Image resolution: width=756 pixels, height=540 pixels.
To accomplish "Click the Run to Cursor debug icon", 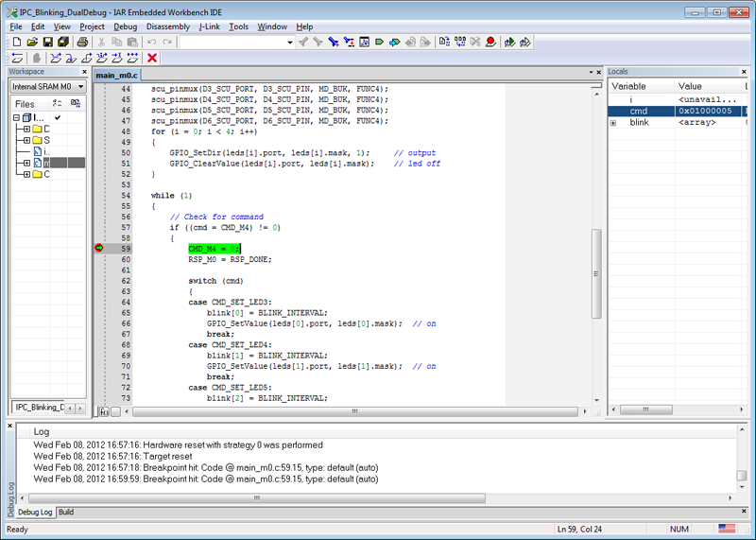I will [117, 58].
